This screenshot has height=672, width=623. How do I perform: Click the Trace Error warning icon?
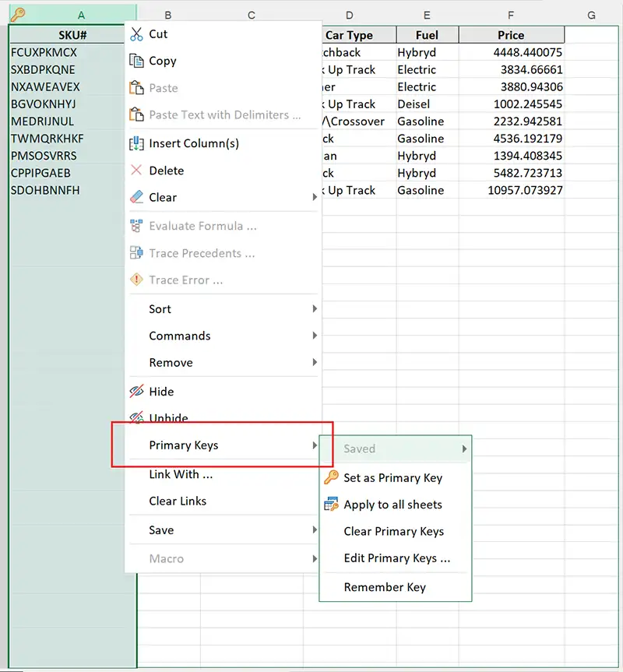coord(135,280)
